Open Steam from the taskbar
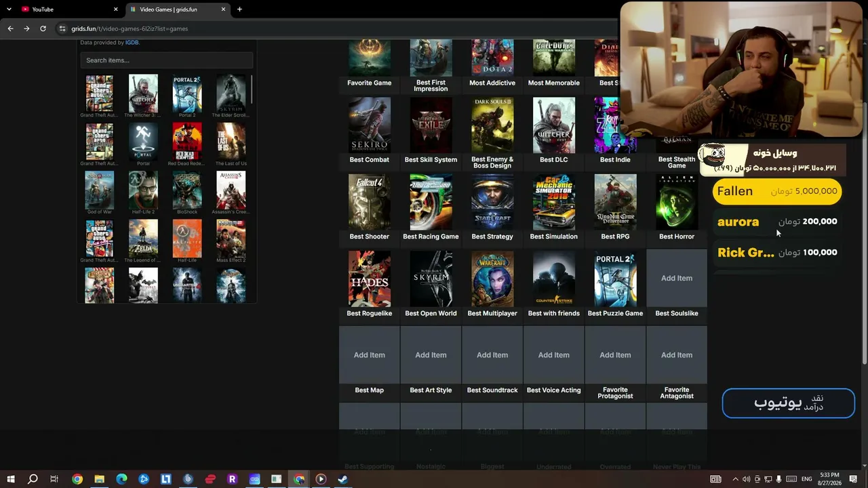868x488 pixels. 343,479
